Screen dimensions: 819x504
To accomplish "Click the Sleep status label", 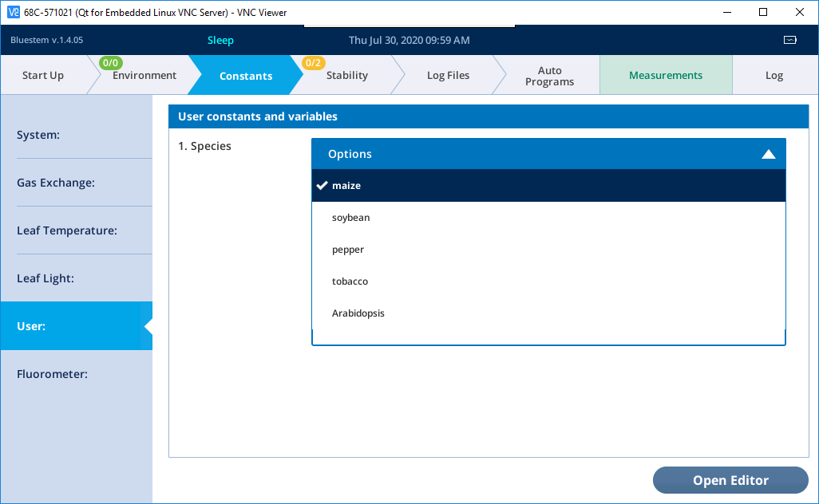I will [x=220, y=40].
